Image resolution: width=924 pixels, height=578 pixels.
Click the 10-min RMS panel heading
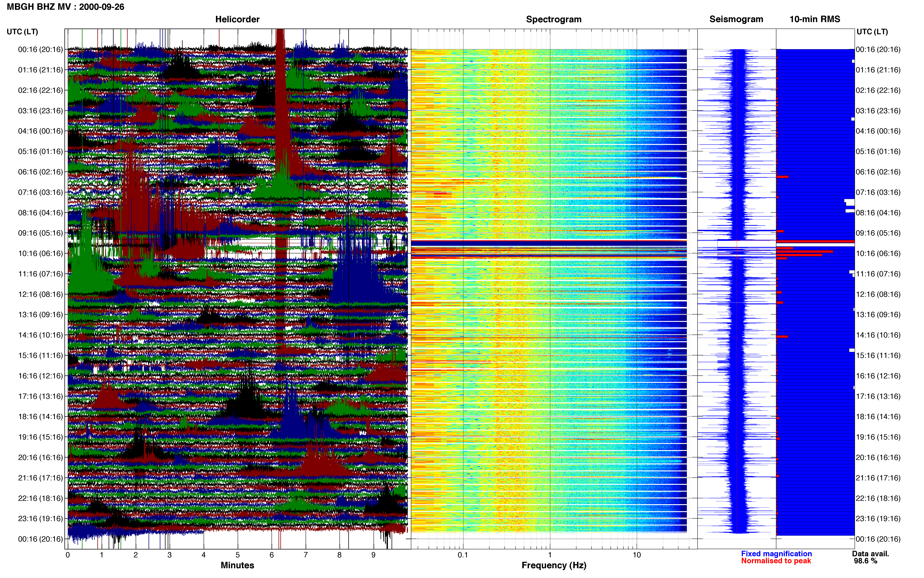click(815, 19)
